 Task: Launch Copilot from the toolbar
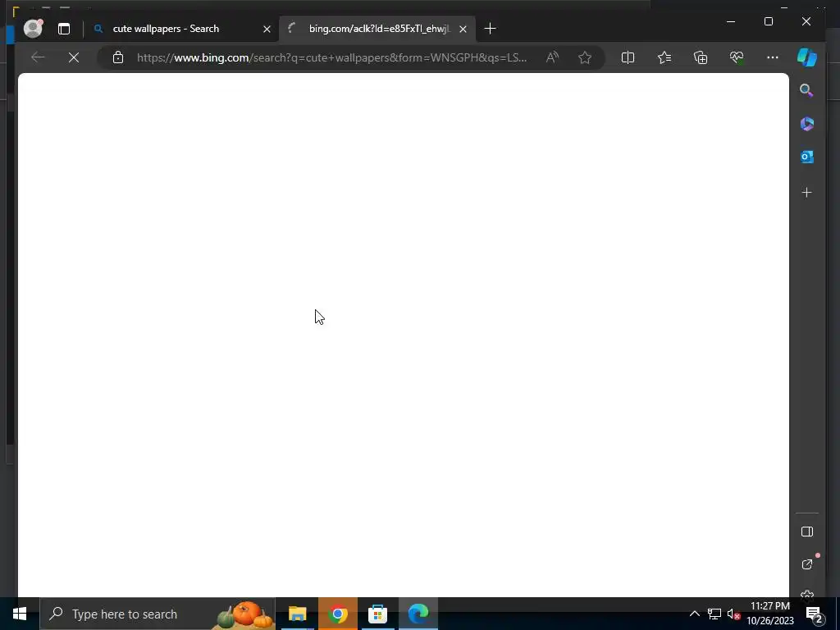pos(807,57)
